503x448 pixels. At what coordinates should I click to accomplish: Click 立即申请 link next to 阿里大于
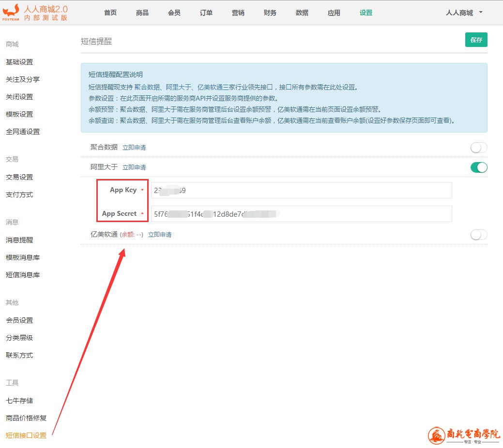coord(134,167)
